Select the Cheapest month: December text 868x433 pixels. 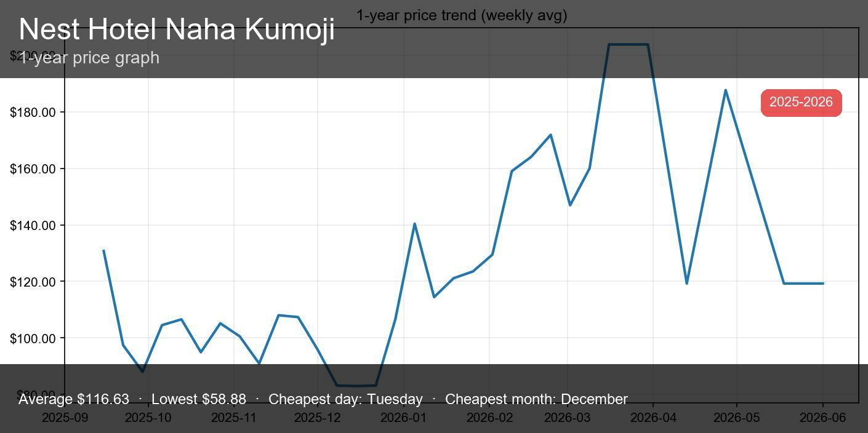(536, 399)
